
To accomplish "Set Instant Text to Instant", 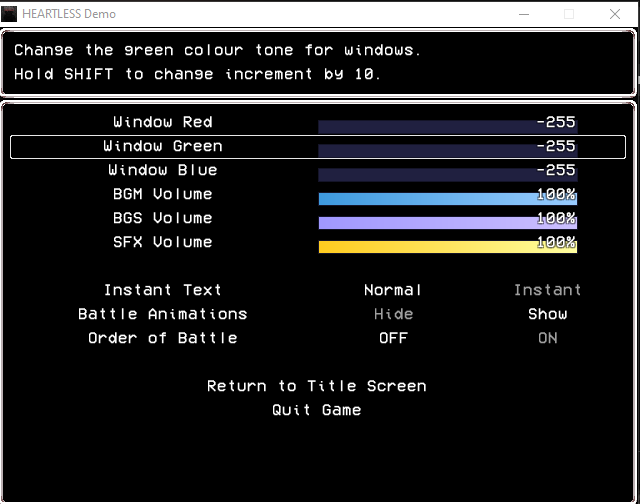I will [547, 290].
